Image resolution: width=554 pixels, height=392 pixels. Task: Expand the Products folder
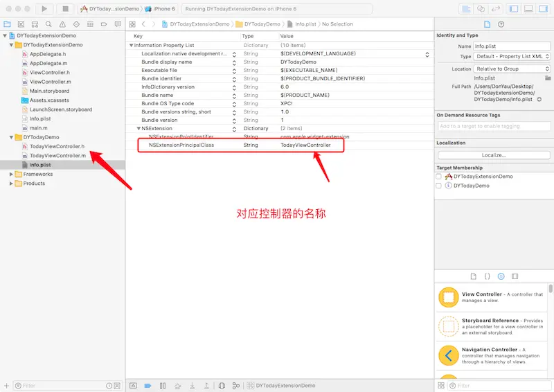(11, 184)
